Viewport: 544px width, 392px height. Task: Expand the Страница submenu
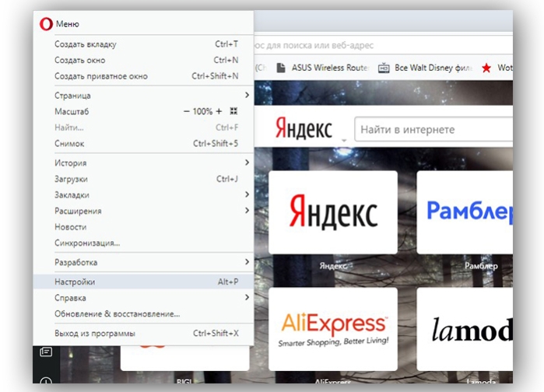point(143,95)
